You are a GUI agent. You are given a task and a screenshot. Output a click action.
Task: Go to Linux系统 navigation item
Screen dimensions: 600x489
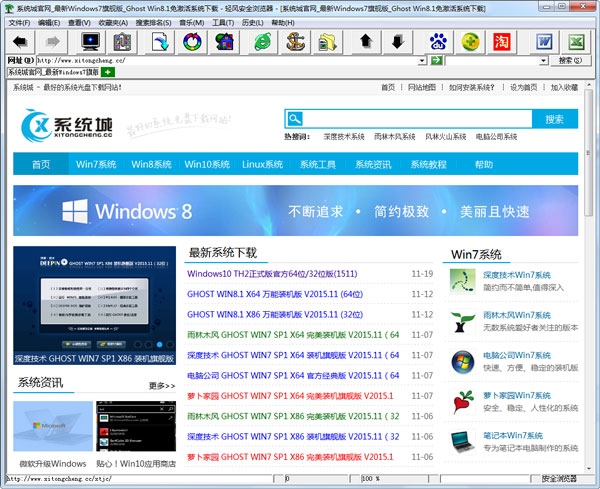tap(262, 164)
